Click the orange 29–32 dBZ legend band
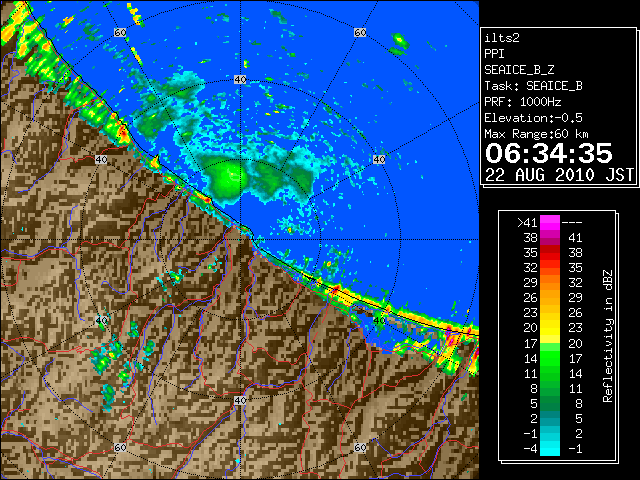640x480 pixels. [550, 282]
